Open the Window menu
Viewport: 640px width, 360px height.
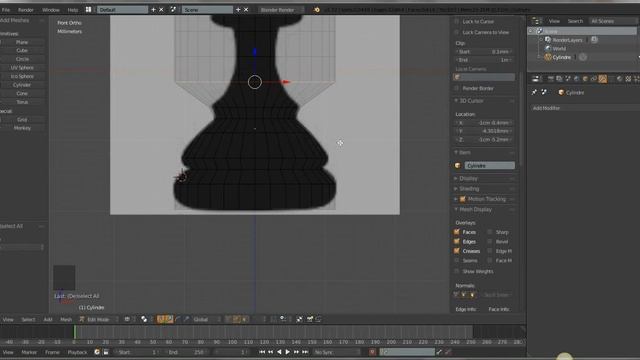point(51,10)
